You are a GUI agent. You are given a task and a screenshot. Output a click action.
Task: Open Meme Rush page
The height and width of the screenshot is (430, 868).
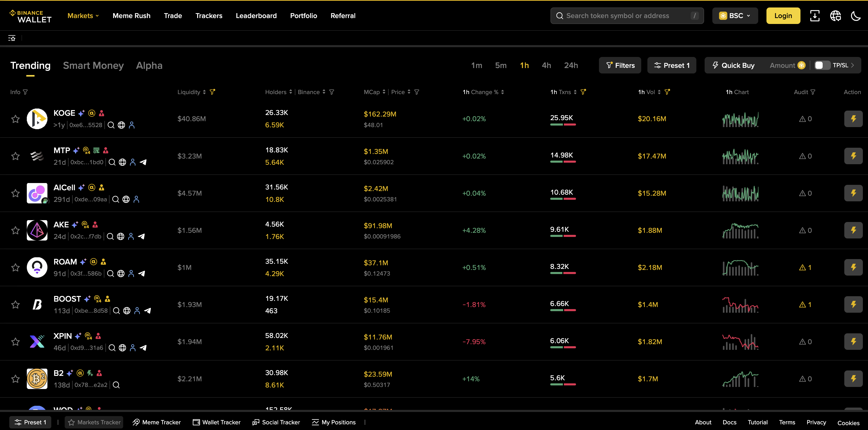click(131, 15)
